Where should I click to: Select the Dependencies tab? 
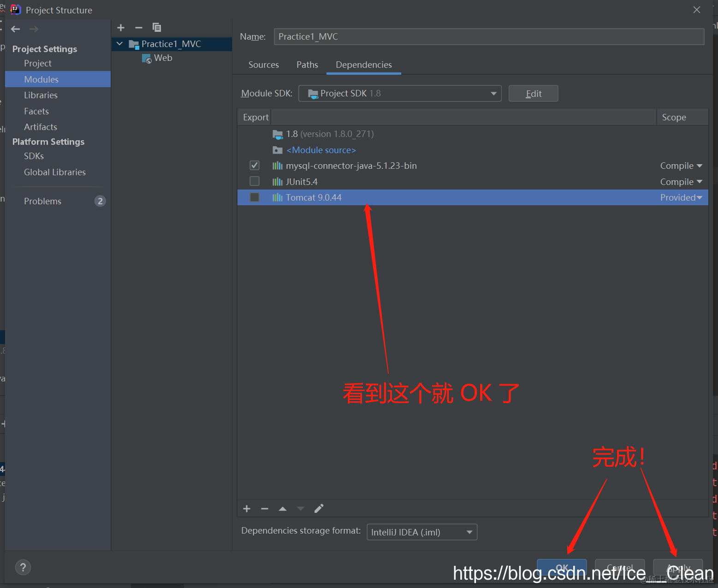tap(364, 65)
